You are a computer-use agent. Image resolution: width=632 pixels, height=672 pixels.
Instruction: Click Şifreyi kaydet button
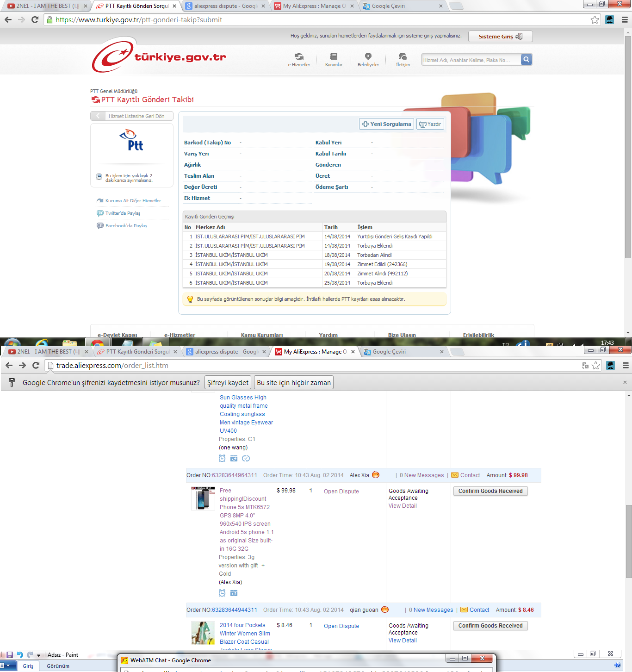pyautogui.click(x=228, y=382)
